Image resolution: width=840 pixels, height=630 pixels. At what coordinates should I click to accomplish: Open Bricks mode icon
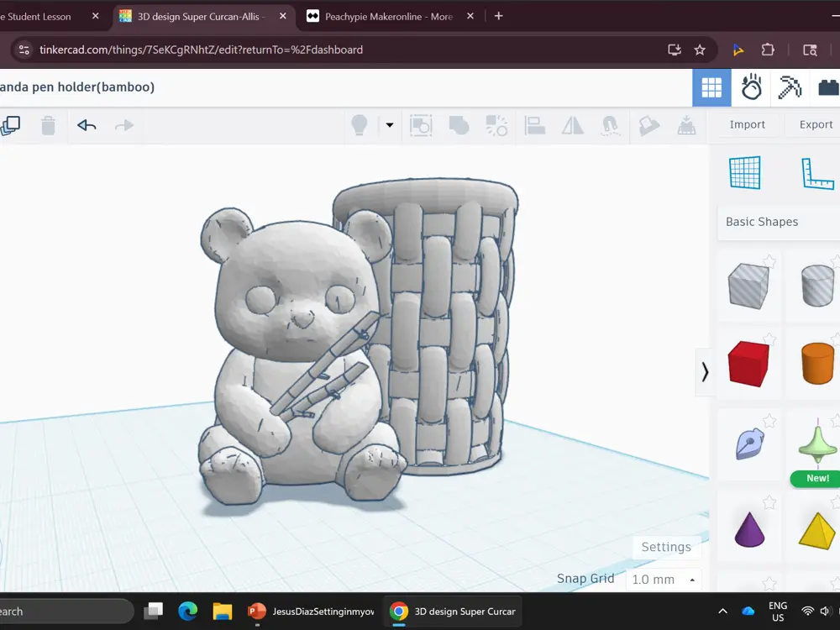828,87
